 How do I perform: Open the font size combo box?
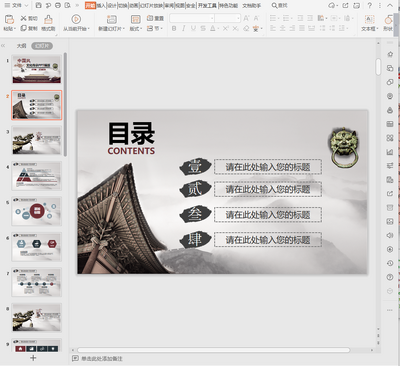(227, 18)
